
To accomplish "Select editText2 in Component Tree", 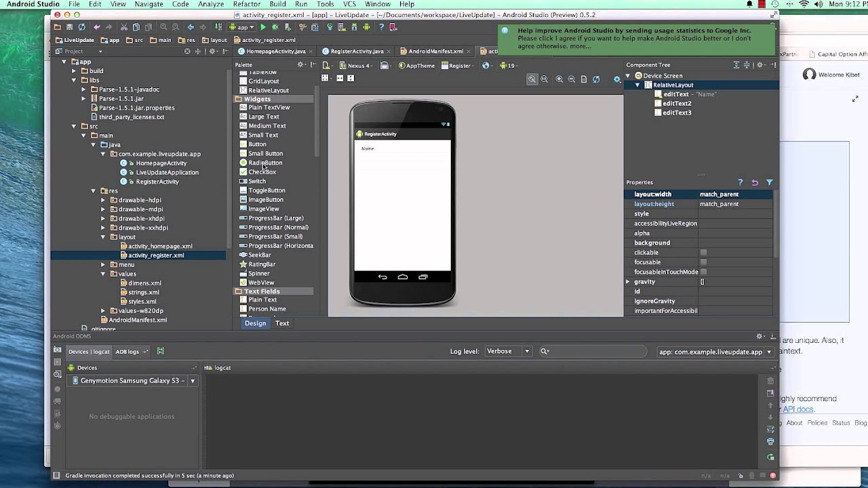I will (x=677, y=104).
